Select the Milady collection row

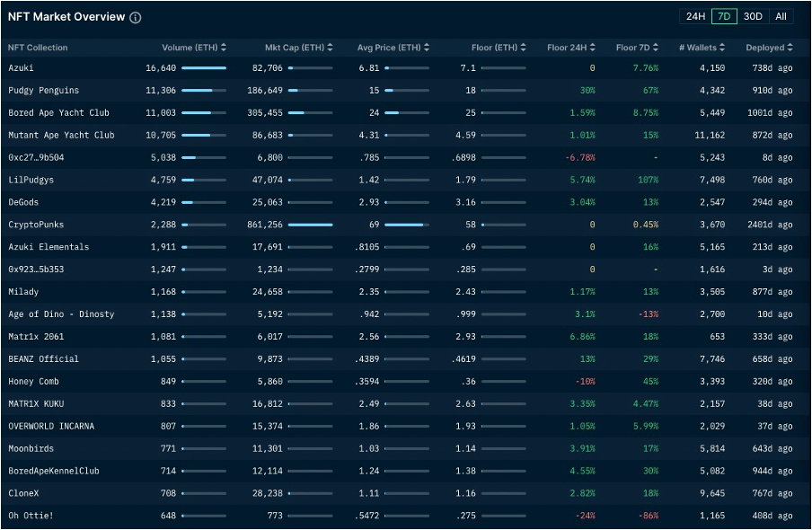[x=23, y=292]
